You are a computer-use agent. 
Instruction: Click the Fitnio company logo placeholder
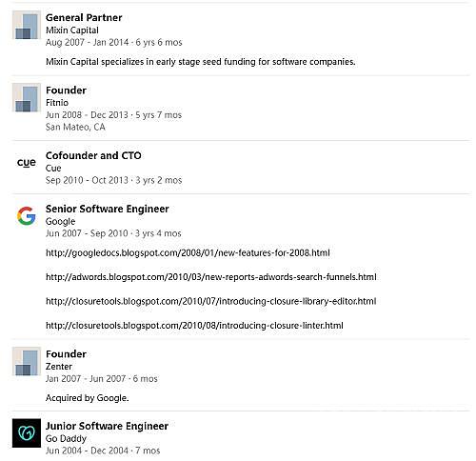(27, 97)
